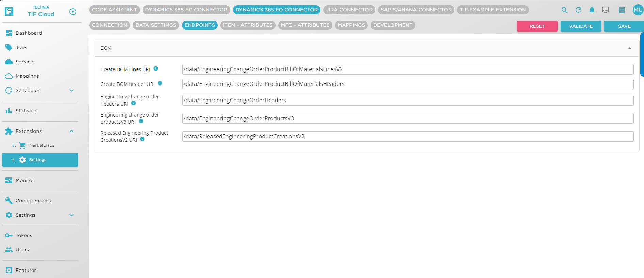Collapse the ECM section panel
This screenshot has width=644, height=278.
coord(629,48)
